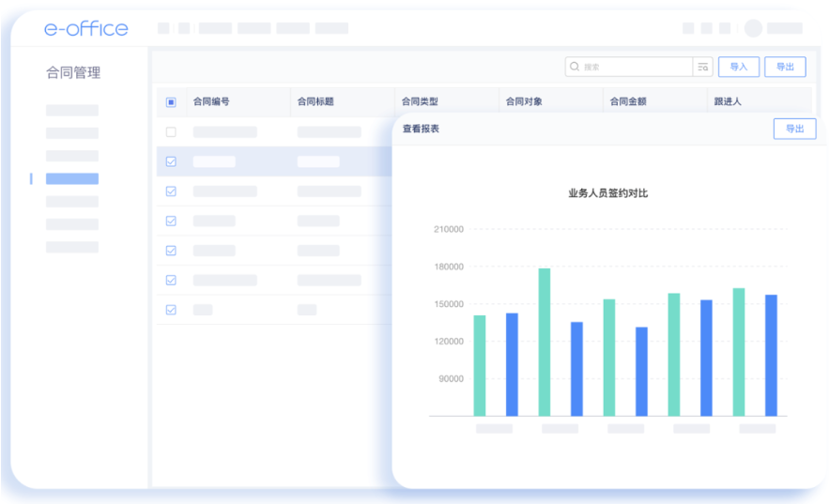Uncheck the fifth row checkbox
Image resolution: width=829 pixels, height=504 pixels.
171,251
